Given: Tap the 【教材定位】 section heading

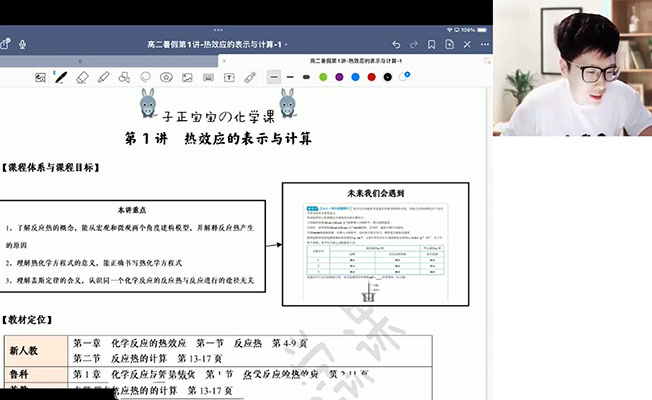Looking at the screenshot, I should click(27, 320).
